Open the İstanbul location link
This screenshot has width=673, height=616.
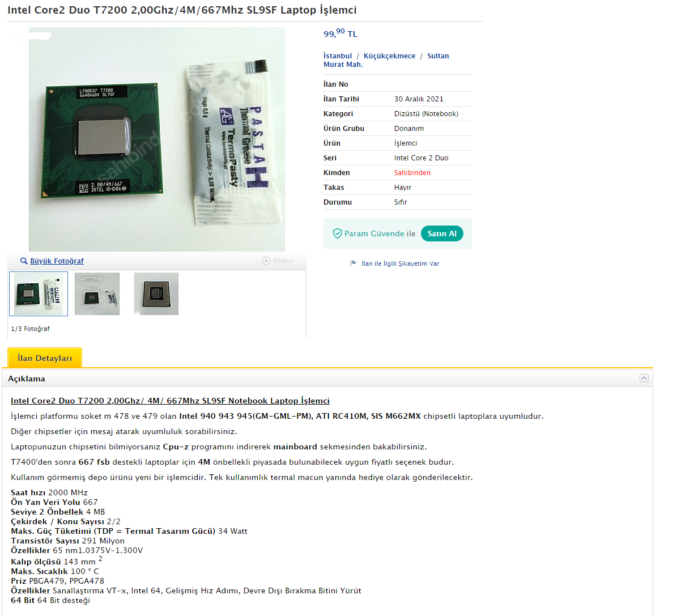(338, 56)
